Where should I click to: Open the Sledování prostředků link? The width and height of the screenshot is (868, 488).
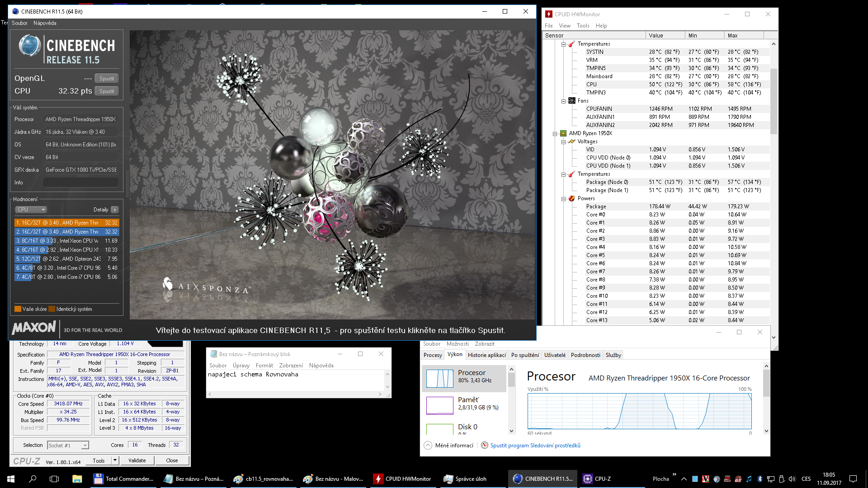[535, 446]
